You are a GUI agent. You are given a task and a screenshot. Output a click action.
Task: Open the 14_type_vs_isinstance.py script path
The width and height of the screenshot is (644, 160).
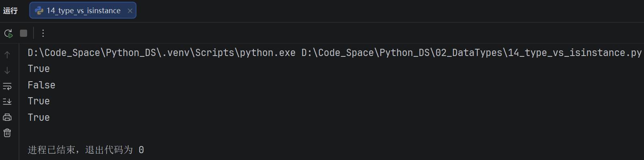pyautogui.click(x=471, y=53)
